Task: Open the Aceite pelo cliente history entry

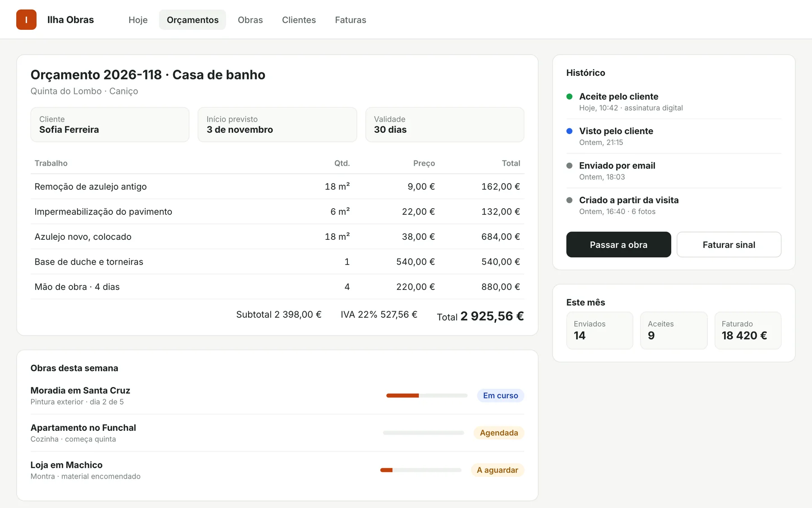Action: pyautogui.click(x=674, y=102)
